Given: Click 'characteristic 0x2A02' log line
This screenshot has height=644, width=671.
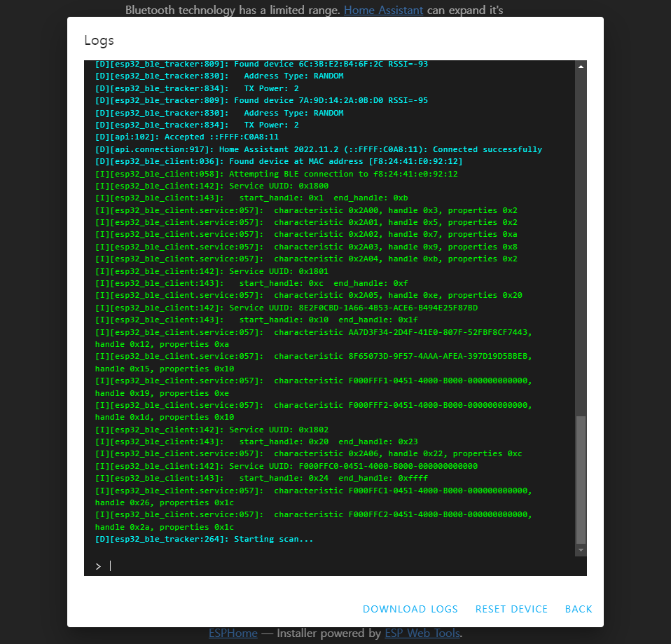Looking at the screenshot, I should pyautogui.click(x=306, y=234).
